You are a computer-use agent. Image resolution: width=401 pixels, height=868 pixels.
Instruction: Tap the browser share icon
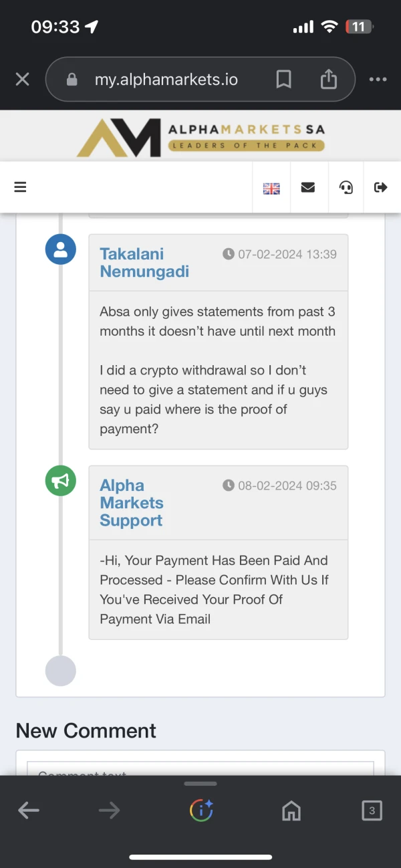[328, 80]
